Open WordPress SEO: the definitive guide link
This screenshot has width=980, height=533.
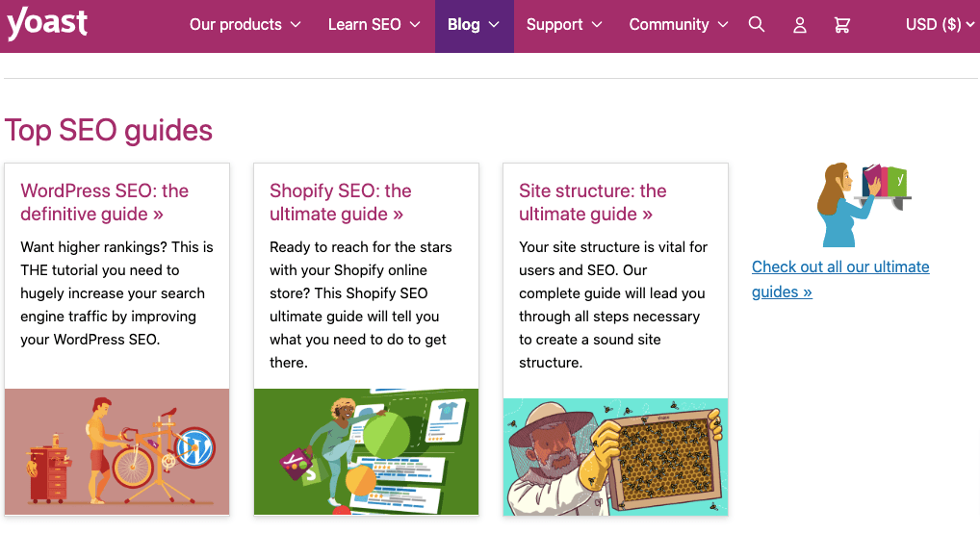point(104,202)
